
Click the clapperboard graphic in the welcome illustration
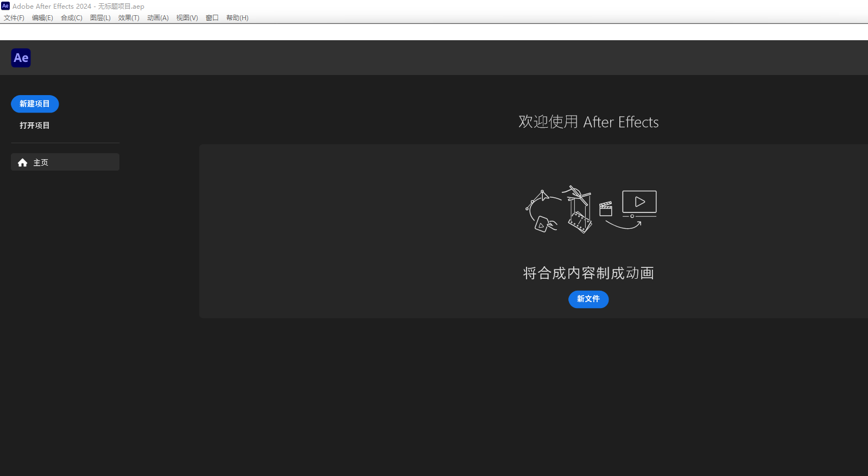click(x=606, y=209)
